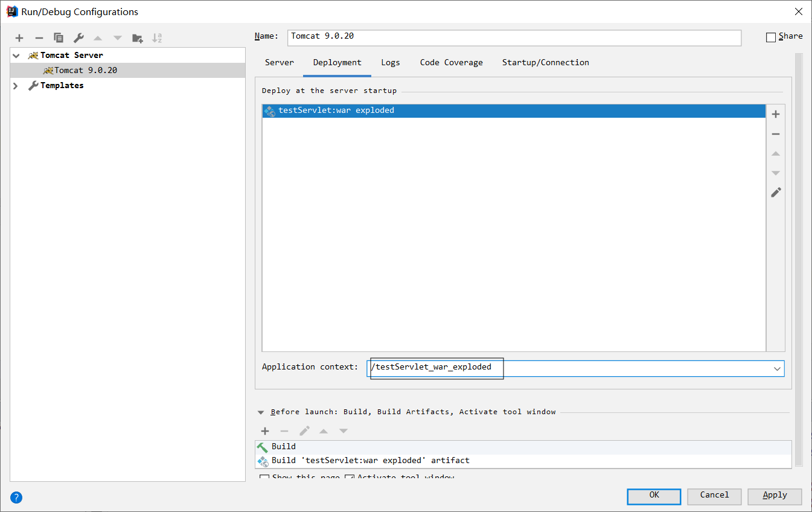Image resolution: width=812 pixels, height=512 pixels.
Task: Edit Before launch task with pencil
Action: pos(304,431)
